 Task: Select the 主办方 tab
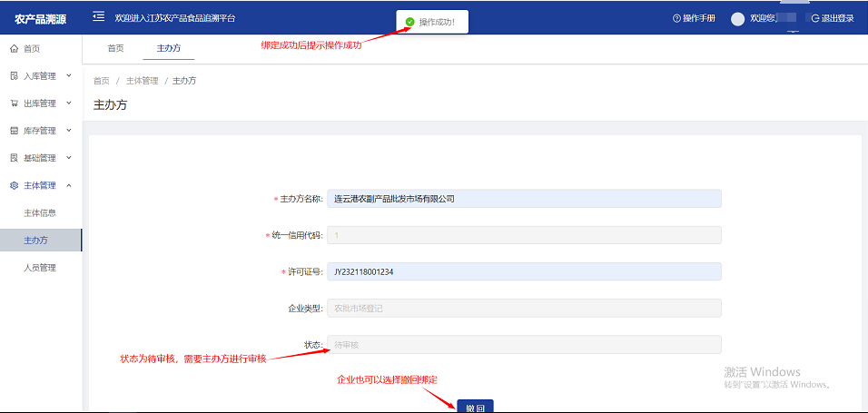(x=168, y=47)
